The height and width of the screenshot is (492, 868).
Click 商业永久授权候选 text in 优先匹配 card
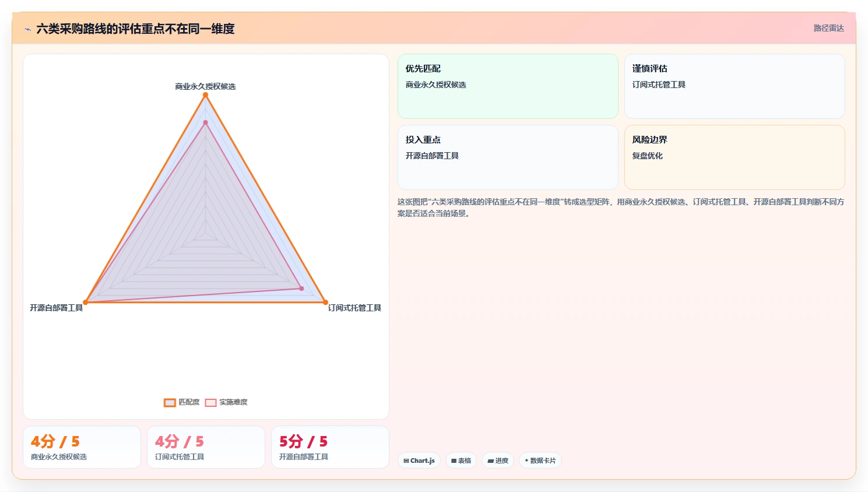click(436, 85)
